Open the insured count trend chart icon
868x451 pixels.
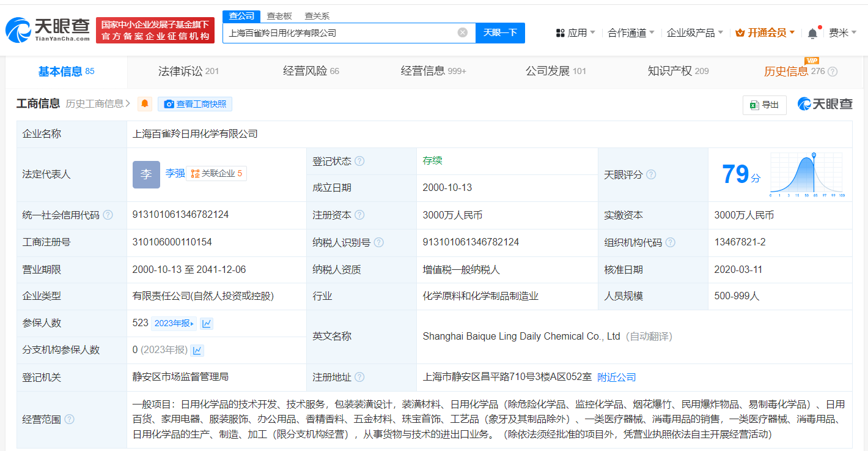click(x=207, y=323)
